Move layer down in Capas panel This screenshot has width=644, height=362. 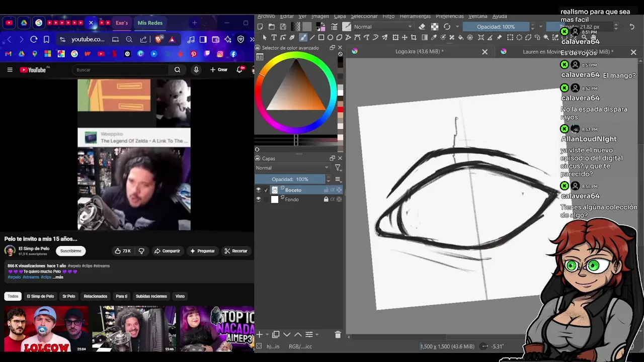[x=287, y=334]
